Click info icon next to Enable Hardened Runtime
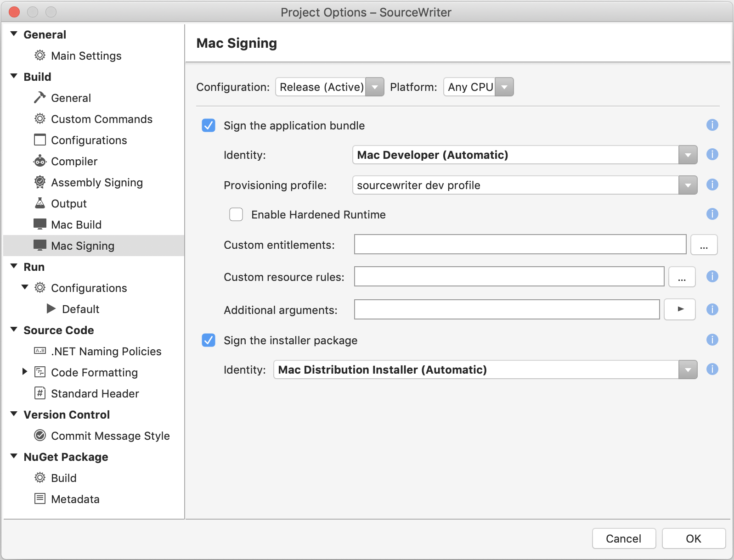 (712, 214)
